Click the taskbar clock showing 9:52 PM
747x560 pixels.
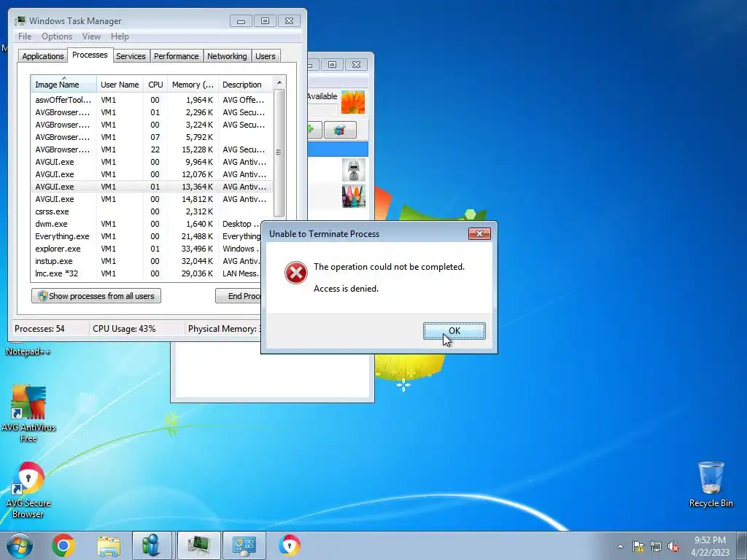[710, 546]
